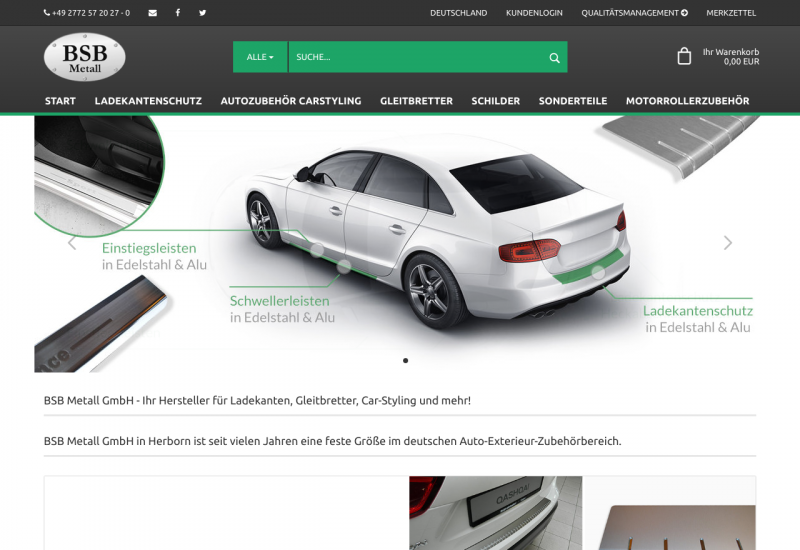Open the Twitter icon link
Screen dimensions: 800x550
[x=203, y=13]
